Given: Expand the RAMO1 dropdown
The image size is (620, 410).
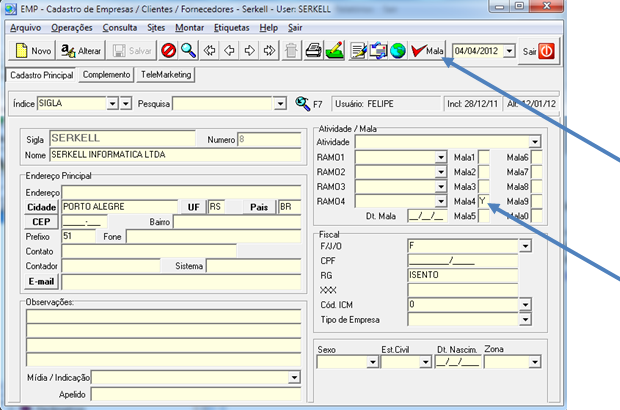Looking at the screenshot, I should click(x=441, y=157).
